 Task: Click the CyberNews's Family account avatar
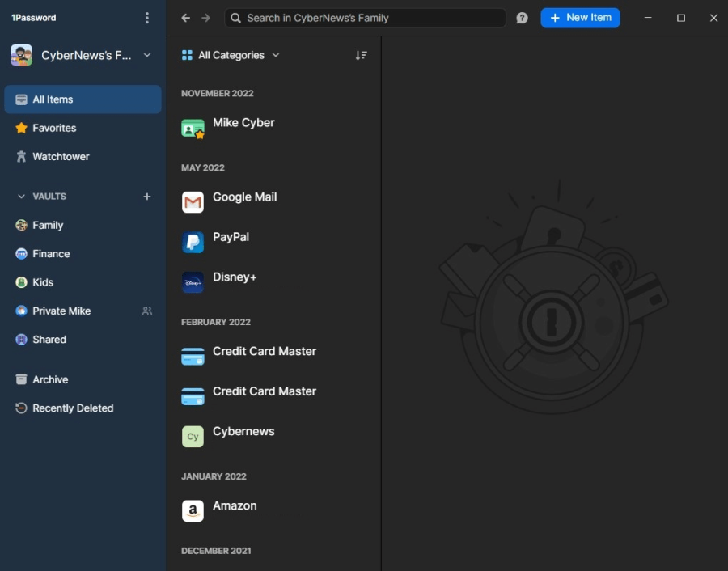[x=21, y=55]
